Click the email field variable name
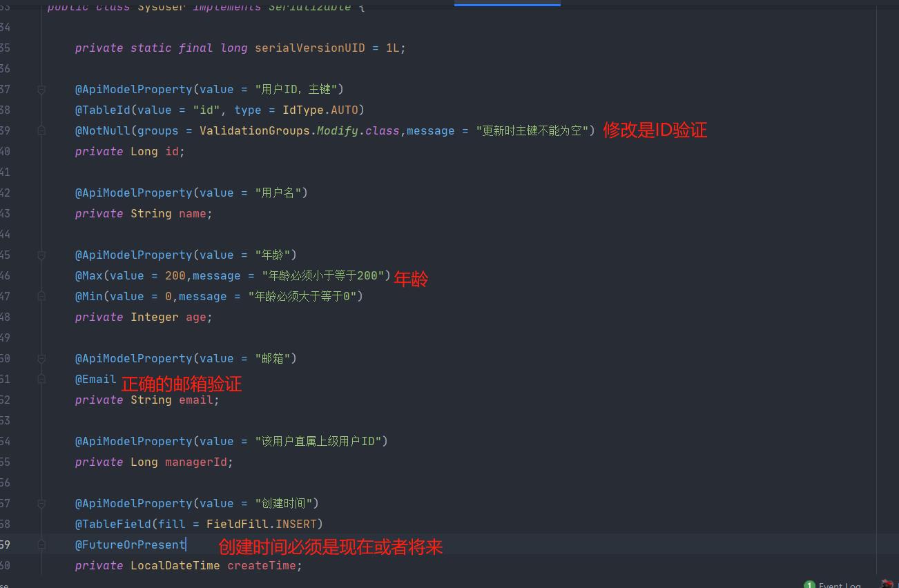This screenshot has width=899, height=588. pyautogui.click(x=196, y=400)
